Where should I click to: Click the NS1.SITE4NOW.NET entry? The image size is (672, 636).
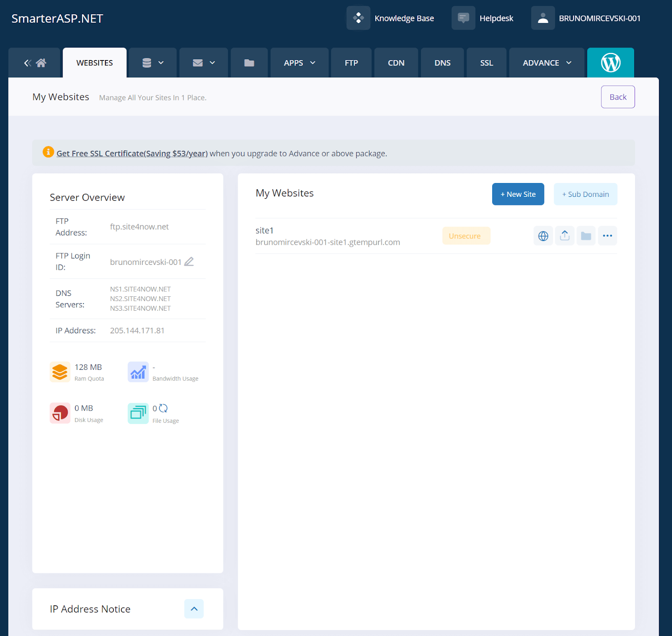pyautogui.click(x=140, y=289)
